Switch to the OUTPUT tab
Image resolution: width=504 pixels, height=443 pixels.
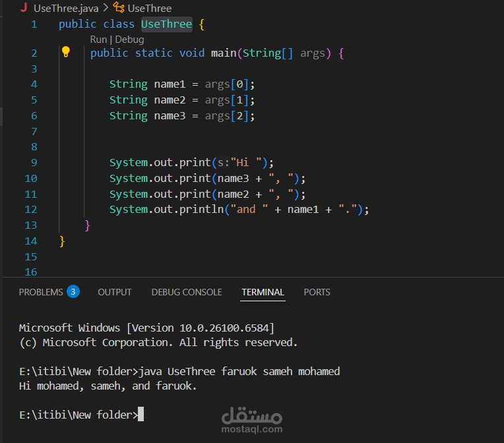[x=115, y=292]
